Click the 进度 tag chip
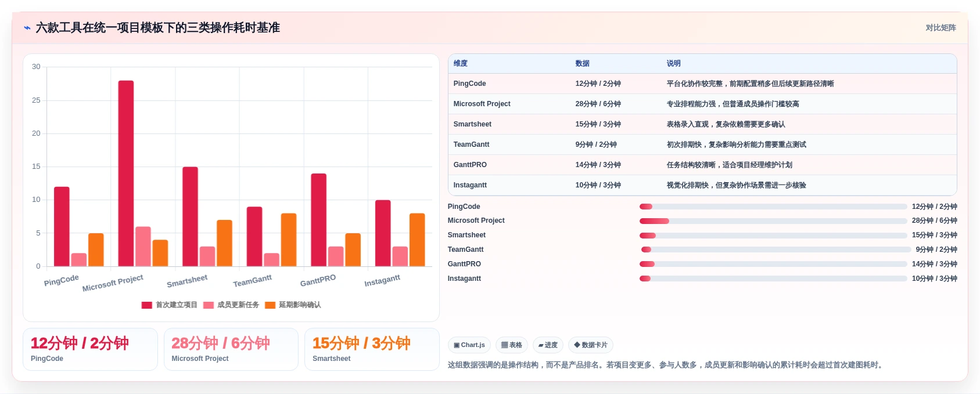The width and height of the screenshot is (980, 394). coord(548,345)
